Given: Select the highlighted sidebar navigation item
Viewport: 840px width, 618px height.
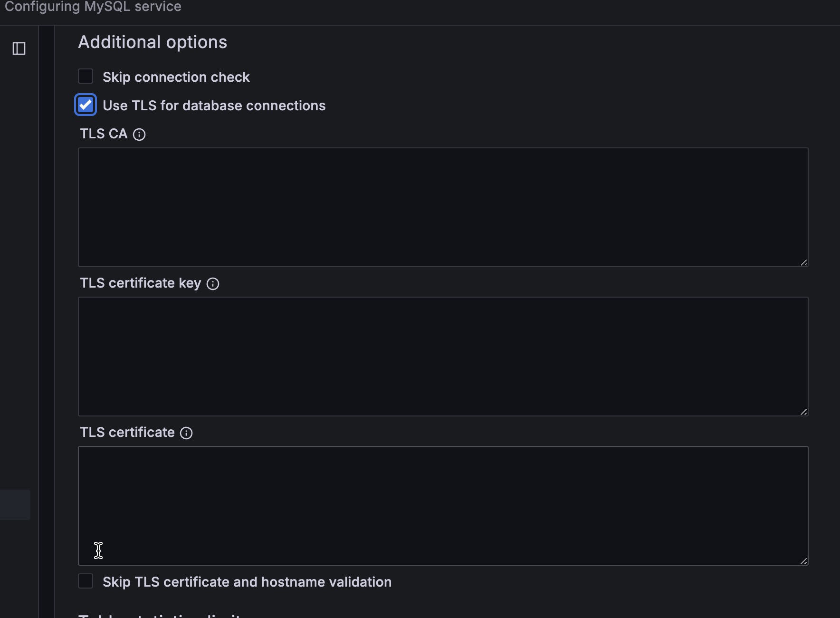Looking at the screenshot, I should [x=15, y=505].
